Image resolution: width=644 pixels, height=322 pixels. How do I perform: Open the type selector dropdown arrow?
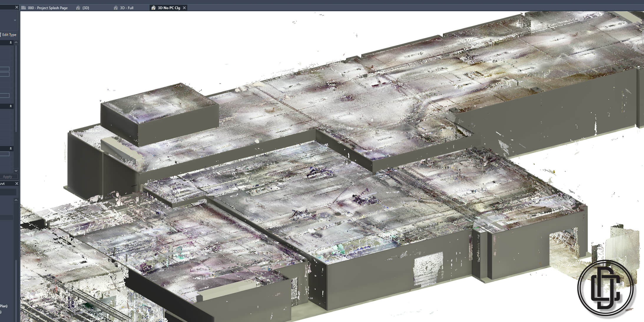15,20
